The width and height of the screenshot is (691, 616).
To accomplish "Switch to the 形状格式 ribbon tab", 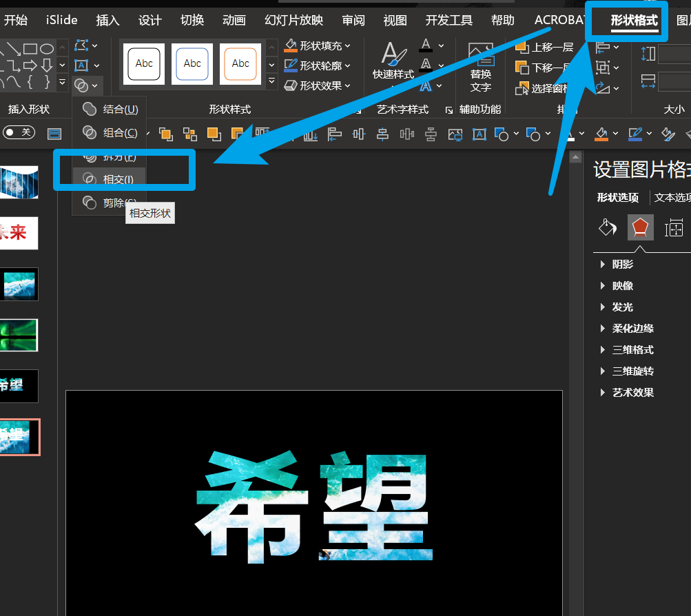I will click(634, 20).
